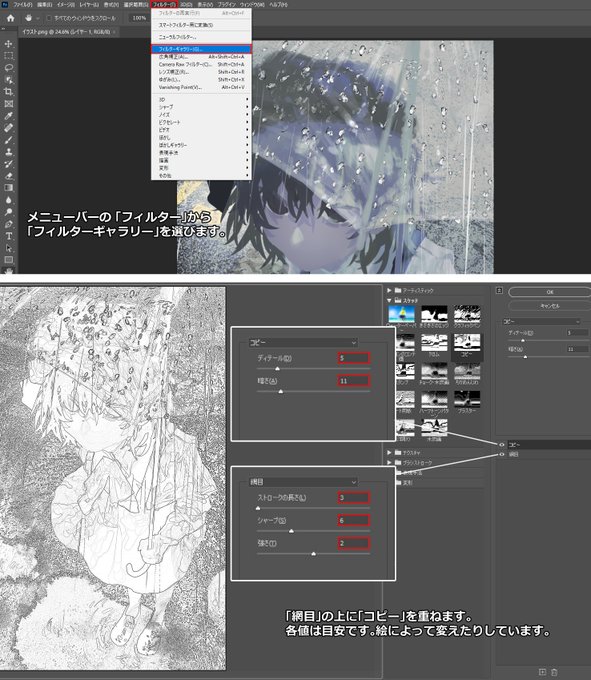Viewport: 591px width, 680px height.
Task: Select the プラスター filter thumbnail
Action: [467, 402]
